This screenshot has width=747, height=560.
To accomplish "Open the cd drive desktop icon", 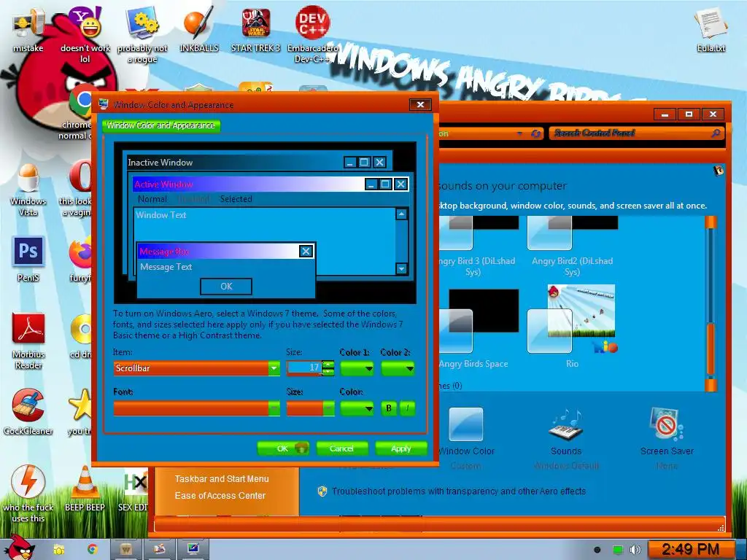I will point(82,335).
